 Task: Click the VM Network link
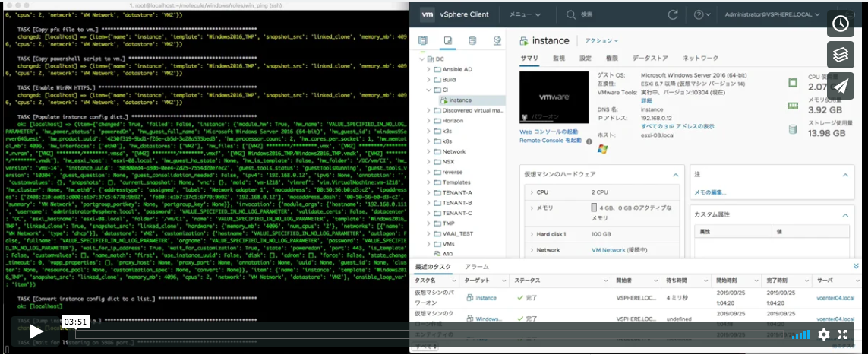pos(608,250)
